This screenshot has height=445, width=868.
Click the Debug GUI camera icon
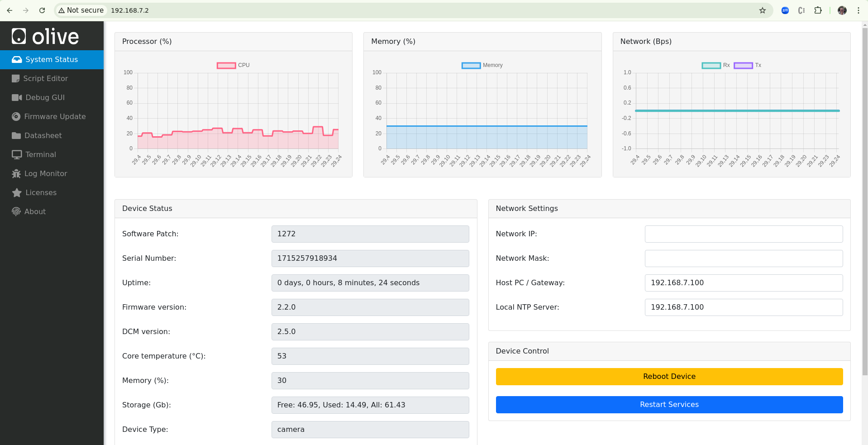coord(17,97)
